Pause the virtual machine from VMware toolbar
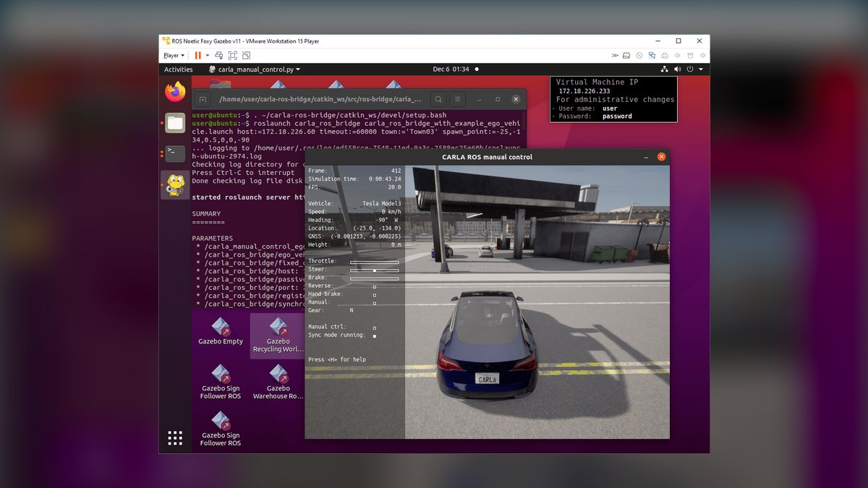The height and width of the screenshot is (488, 868). click(x=198, y=55)
